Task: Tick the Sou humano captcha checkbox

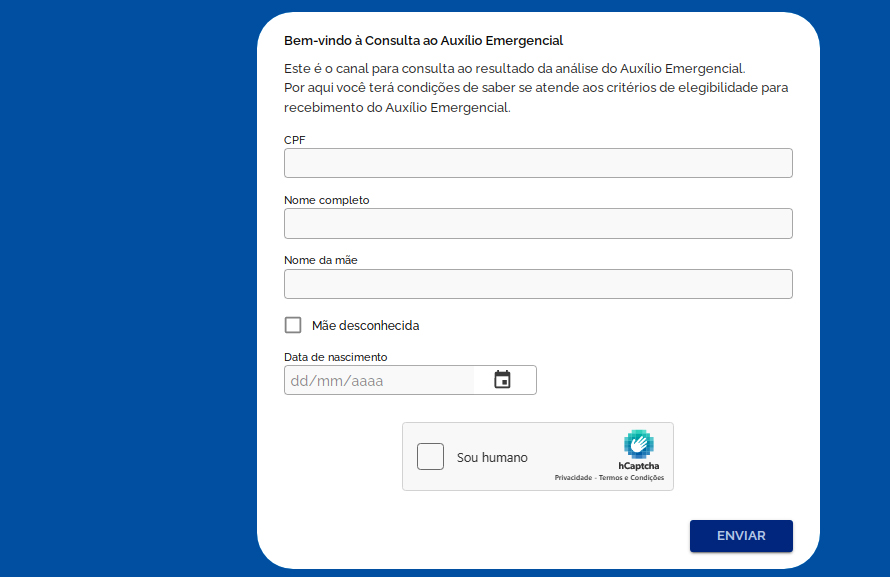Action: (430, 457)
